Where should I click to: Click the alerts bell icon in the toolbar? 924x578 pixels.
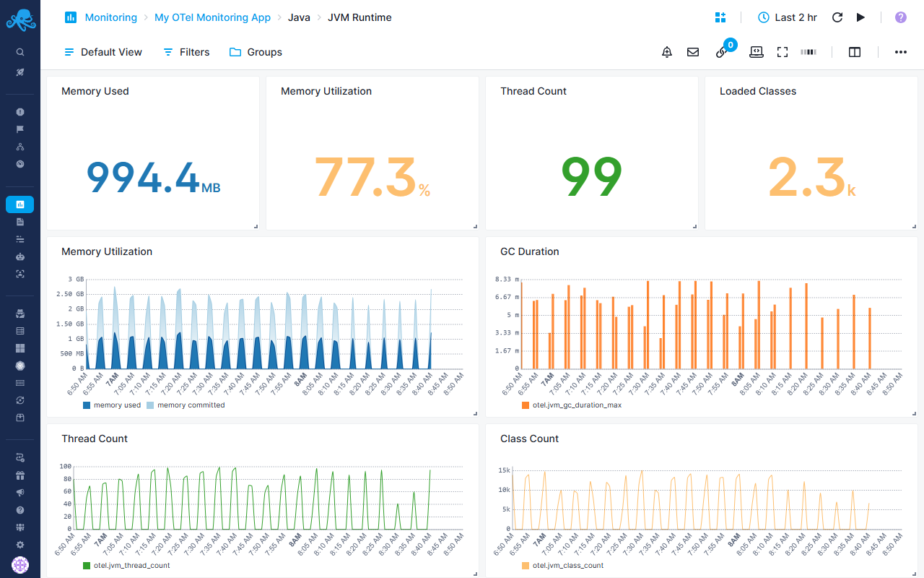(666, 51)
